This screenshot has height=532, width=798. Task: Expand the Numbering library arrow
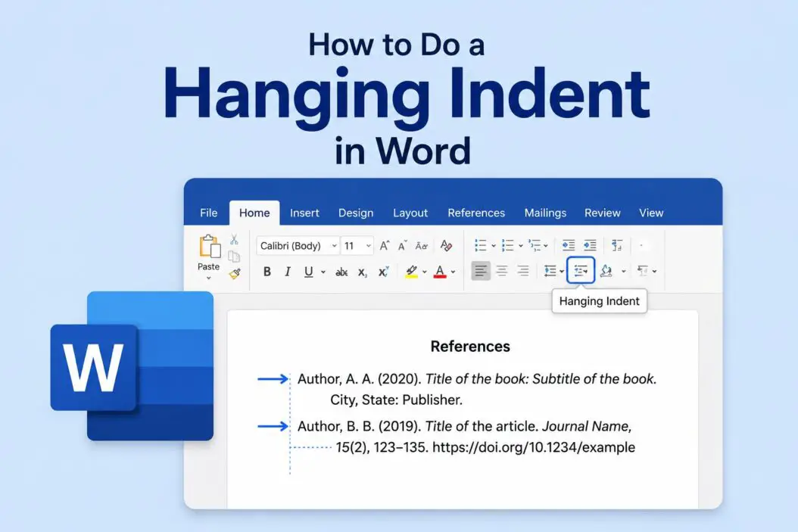point(521,246)
